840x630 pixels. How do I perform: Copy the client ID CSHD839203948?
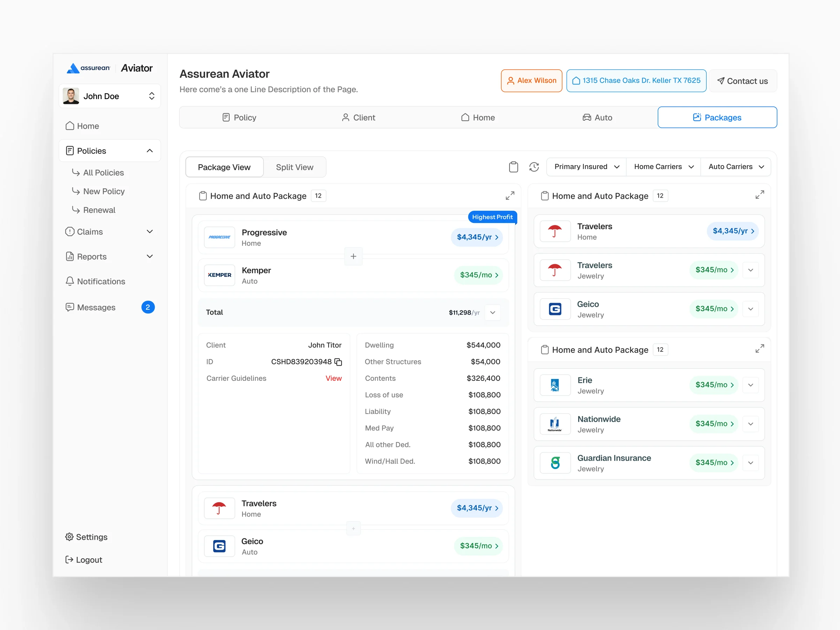[338, 362]
